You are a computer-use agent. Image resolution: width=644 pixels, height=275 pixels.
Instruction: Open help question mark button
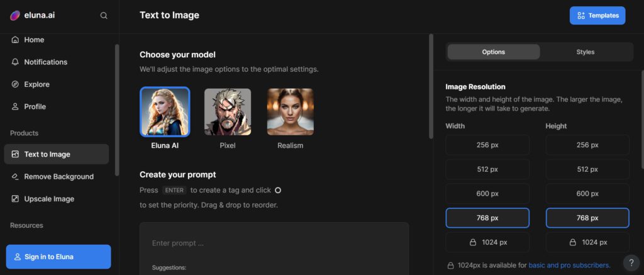pyautogui.click(x=631, y=263)
